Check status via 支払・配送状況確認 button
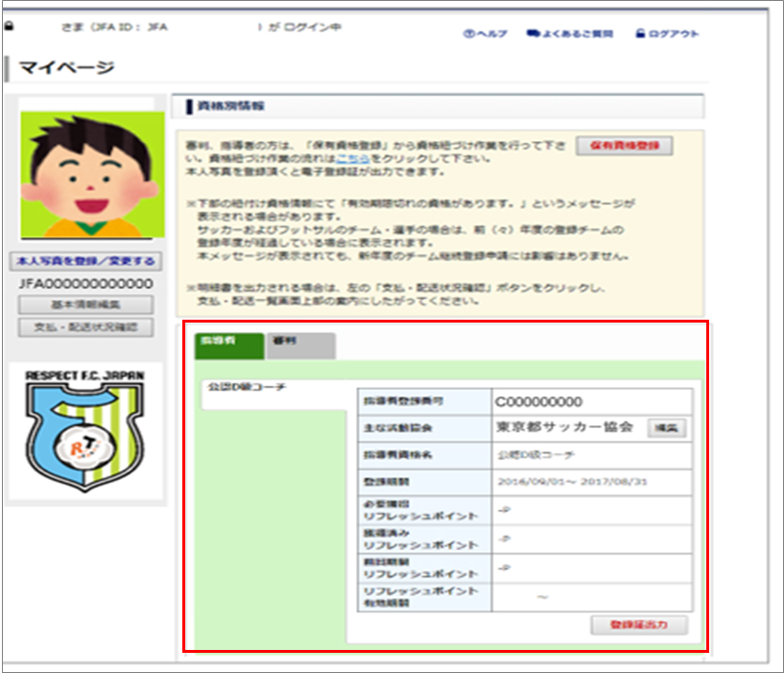This screenshot has height=673, width=784. [85, 327]
